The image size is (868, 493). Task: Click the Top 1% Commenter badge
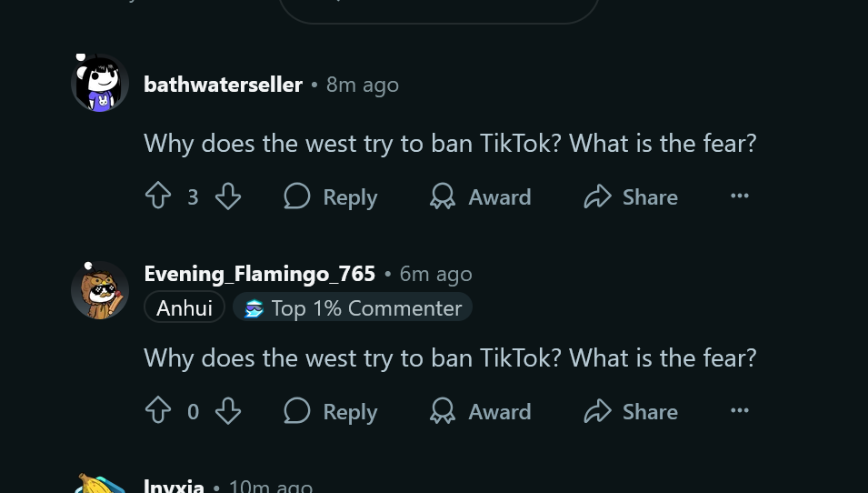(x=353, y=307)
